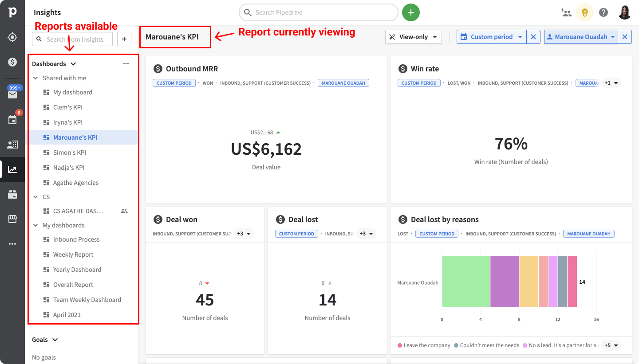Collapse the Shared with me folder
639x364 pixels.
click(x=35, y=78)
